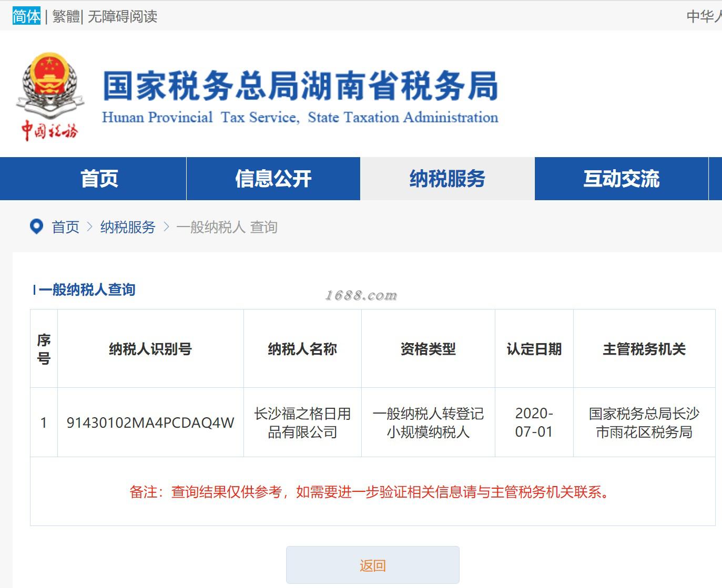Click 国家税务总局湖南省税务局 site title
This screenshot has width=722, height=588.
[300, 86]
